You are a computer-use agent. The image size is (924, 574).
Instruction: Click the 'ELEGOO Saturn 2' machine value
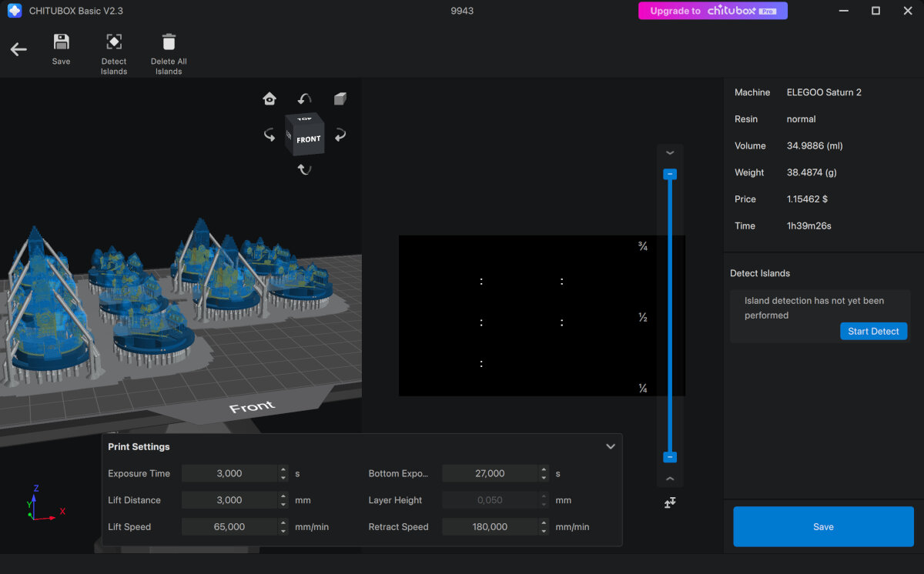[x=824, y=92]
